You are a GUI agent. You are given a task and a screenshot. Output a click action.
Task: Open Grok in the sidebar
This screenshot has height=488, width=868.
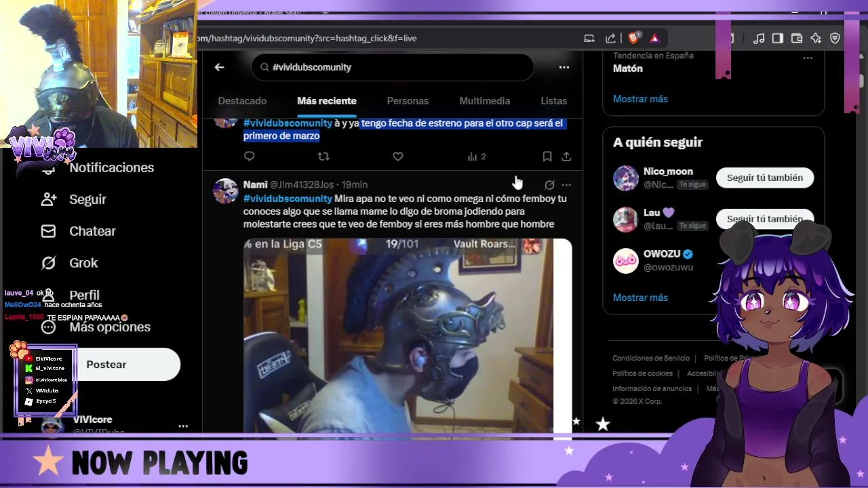click(83, 263)
